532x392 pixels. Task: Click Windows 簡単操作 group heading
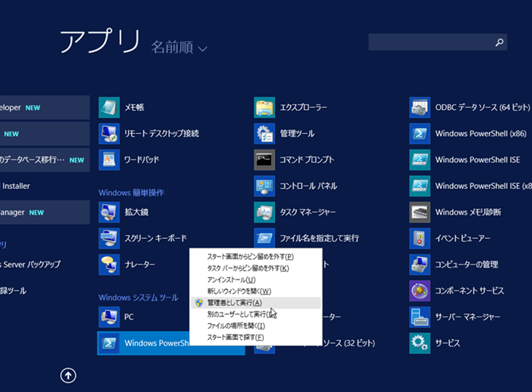[131, 193]
